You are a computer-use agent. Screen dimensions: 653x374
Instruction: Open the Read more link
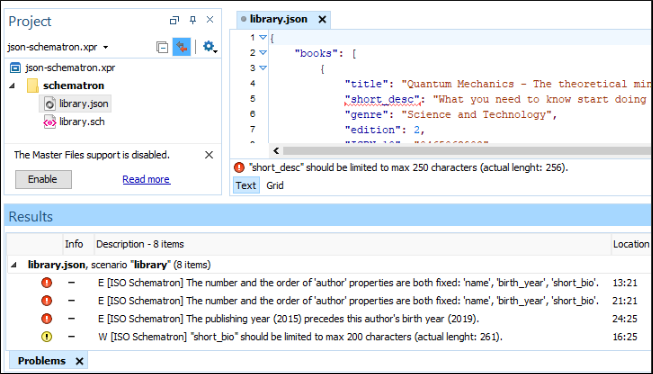pos(146,180)
